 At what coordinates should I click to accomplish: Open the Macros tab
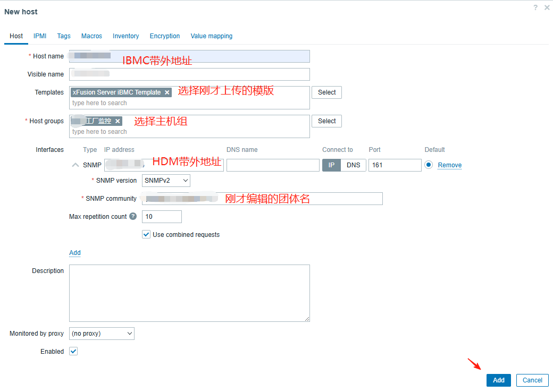[x=91, y=36]
